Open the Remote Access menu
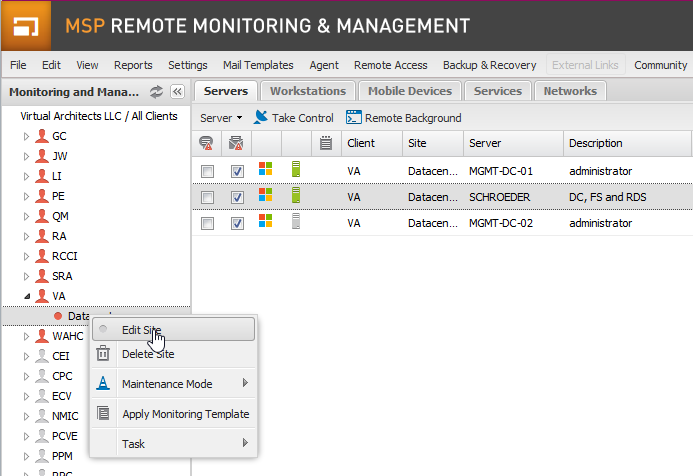693x476 pixels. [391, 65]
